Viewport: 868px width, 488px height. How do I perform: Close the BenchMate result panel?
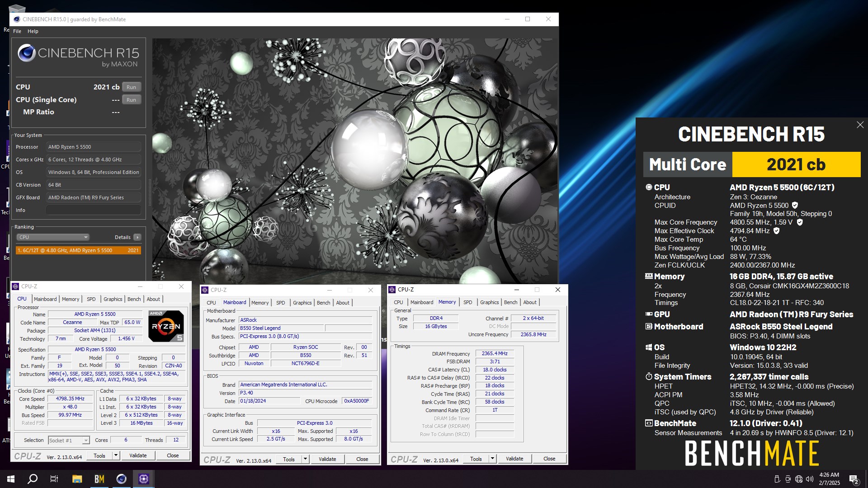(x=860, y=125)
